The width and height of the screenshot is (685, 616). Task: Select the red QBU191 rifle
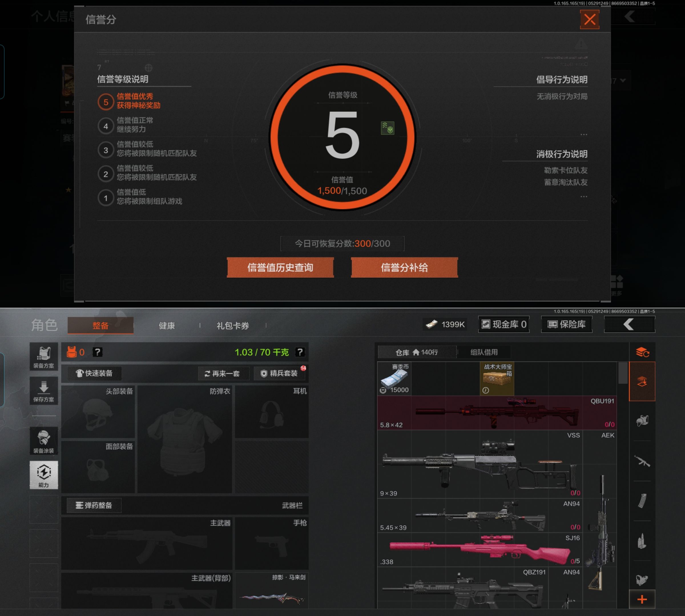(x=497, y=413)
